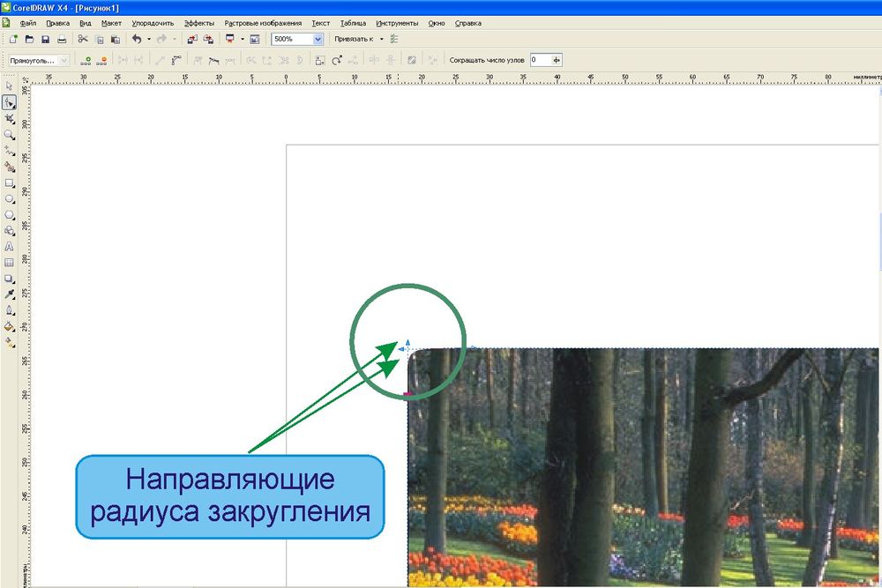Open a file with folder icon

(x=29, y=39)
